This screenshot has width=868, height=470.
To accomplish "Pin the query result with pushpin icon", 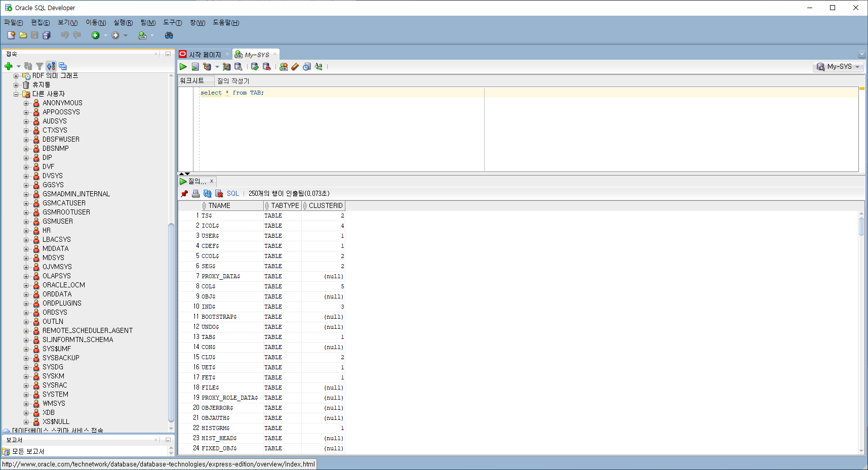I will point(184,194).
